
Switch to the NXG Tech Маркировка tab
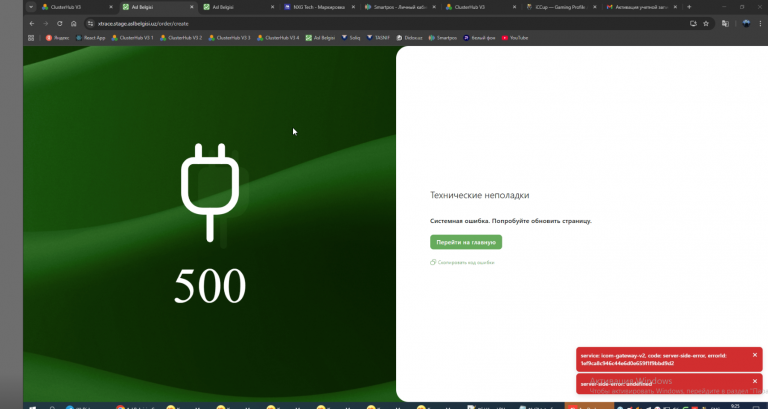319,7
